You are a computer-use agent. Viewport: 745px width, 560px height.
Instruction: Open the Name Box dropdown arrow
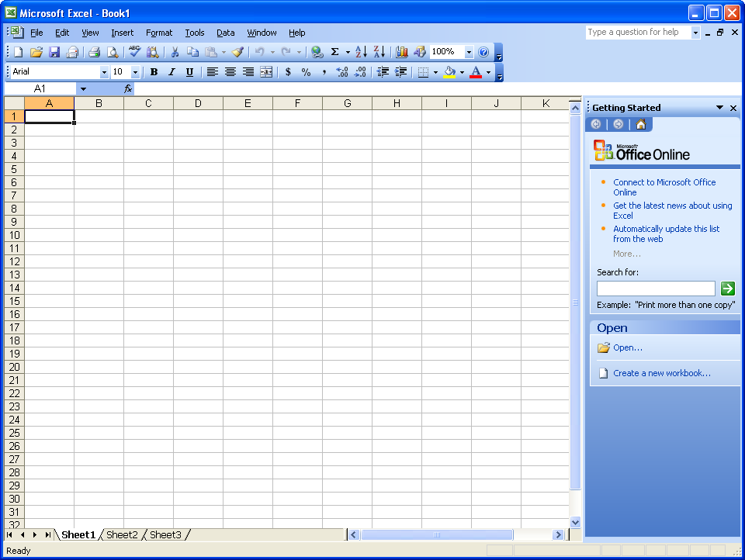[83, 89]
